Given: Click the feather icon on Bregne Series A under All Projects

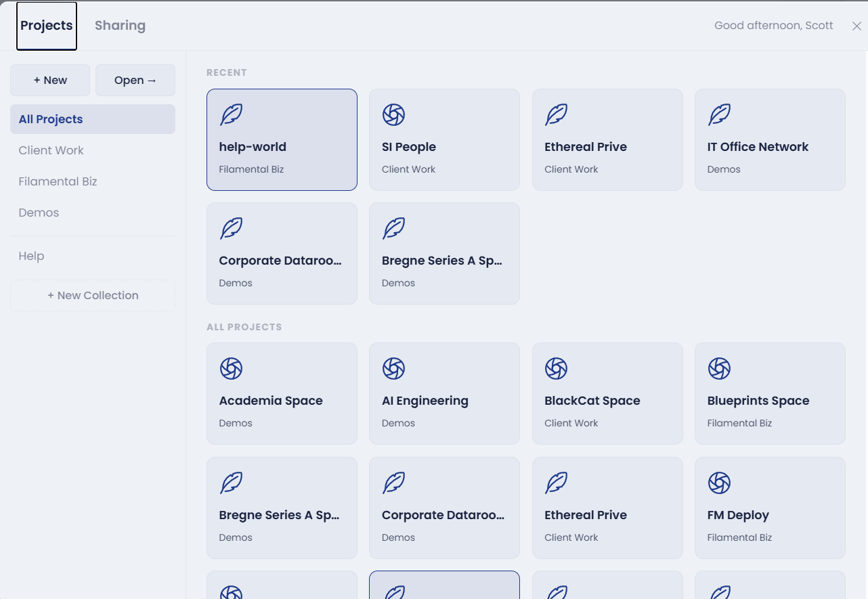Looking at the screenshot, I should pyautogui.click(x=231, y=483).
